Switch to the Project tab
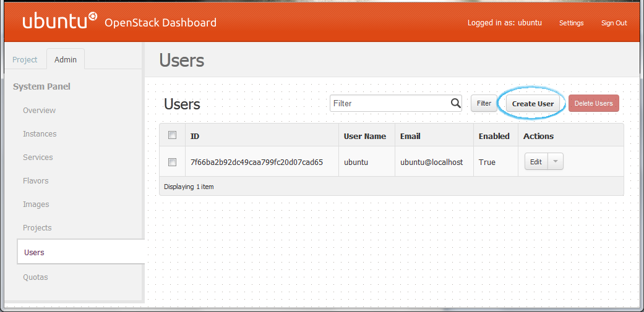Image resolution: width=644 pixels, height=312 pixels. coord(25,59)
